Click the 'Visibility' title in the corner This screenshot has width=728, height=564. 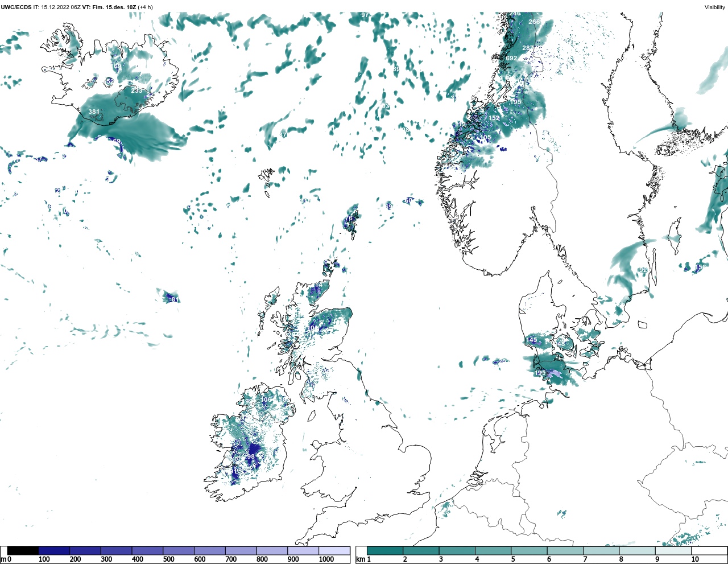click(x=714, y=7)
